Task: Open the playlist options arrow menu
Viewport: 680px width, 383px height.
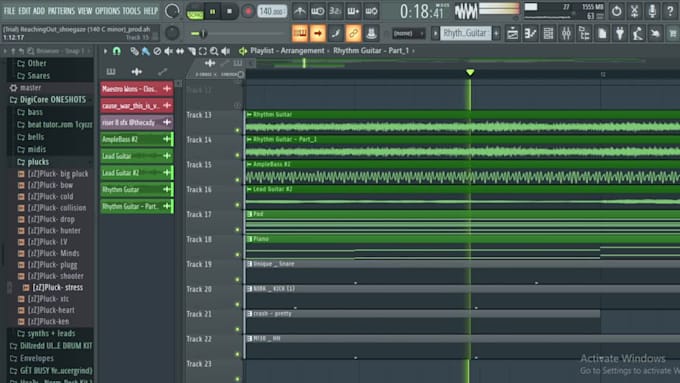Action: pyautogui.click(x=105, y=51)
